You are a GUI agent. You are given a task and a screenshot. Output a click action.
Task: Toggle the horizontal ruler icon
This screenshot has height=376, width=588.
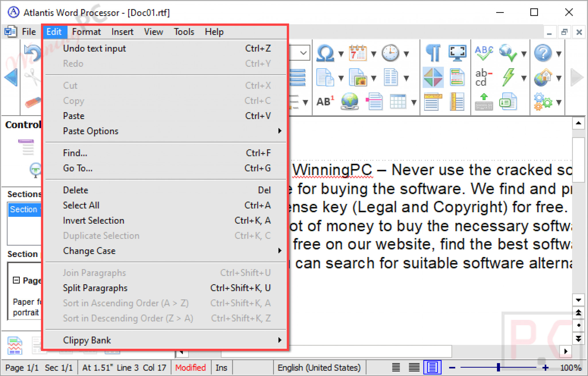[433, 102]
